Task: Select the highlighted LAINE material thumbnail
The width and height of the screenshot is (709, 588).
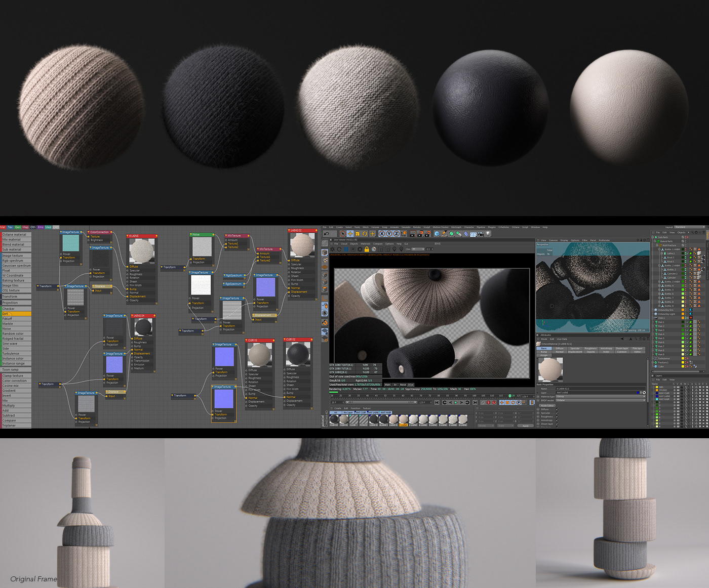Action: [x=404, y=420]
